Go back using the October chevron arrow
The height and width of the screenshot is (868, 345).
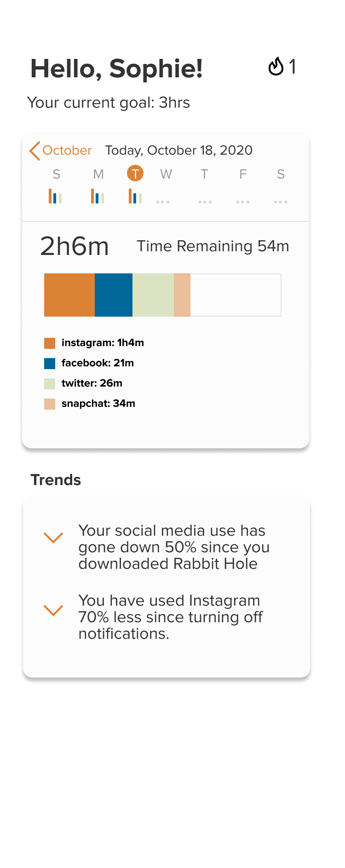coord(34,150)
